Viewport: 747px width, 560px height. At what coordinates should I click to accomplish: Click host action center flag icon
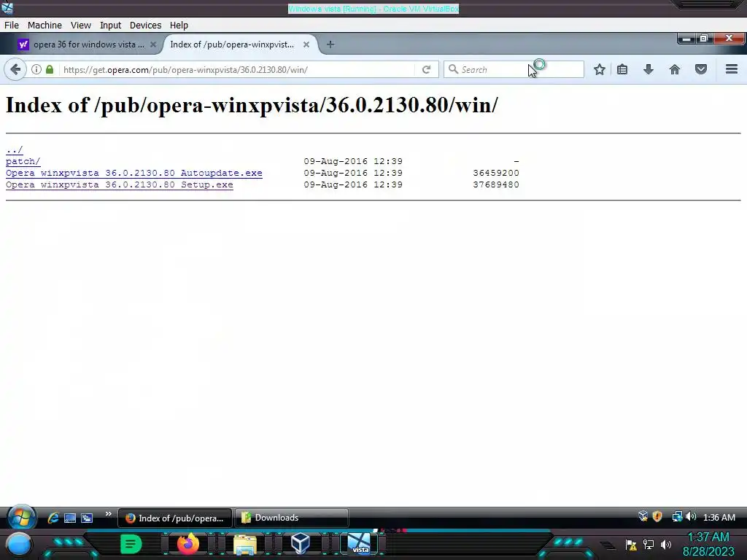click(x=631, y=545)
